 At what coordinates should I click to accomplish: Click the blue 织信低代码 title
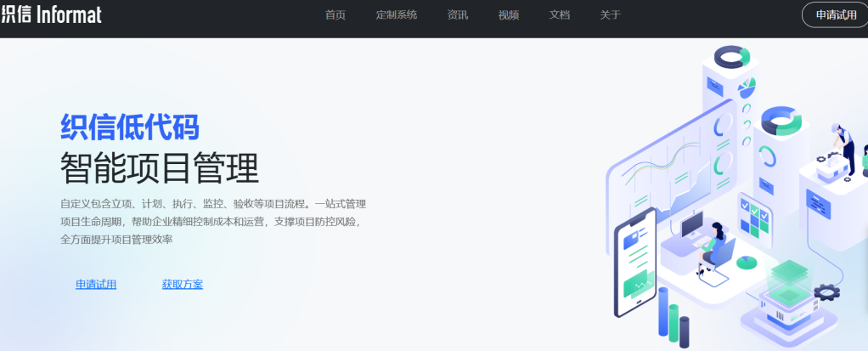coord(129,127)
